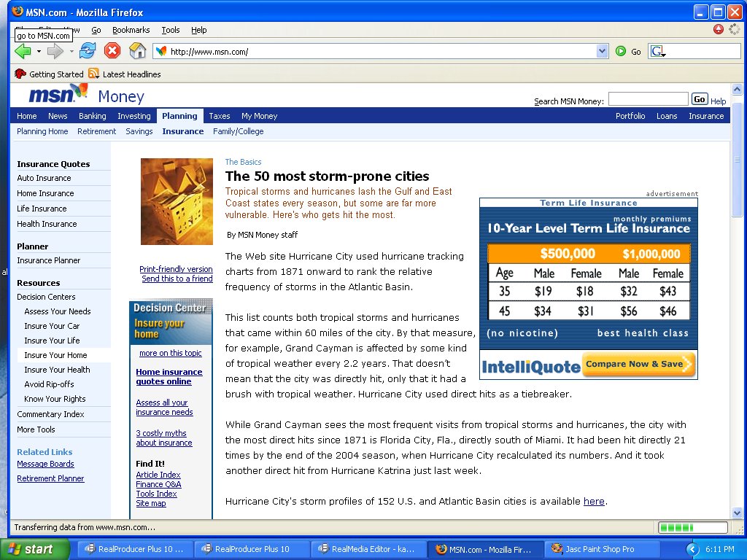Open Auto Insurance in sidebar
This screenshot has height=560, width=747.
tap(44, 178)
